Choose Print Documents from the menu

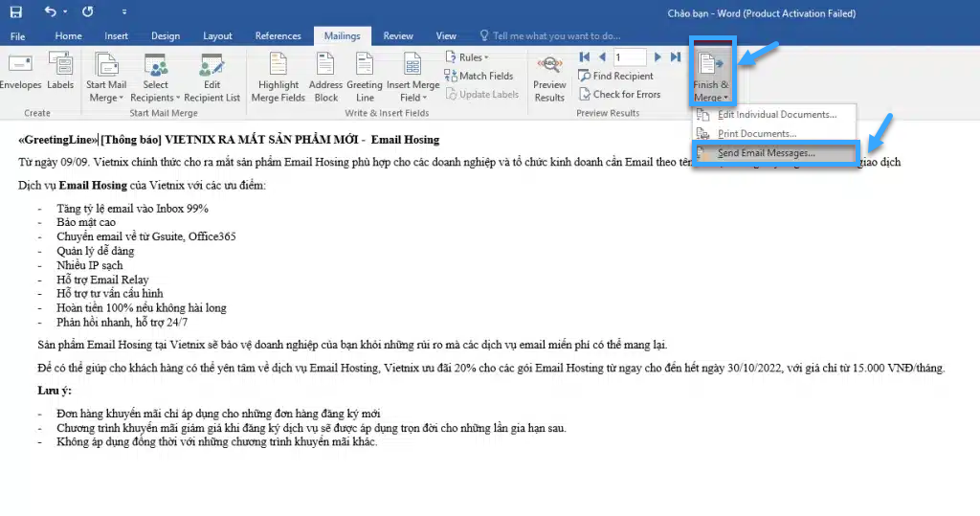[x=773, y=133]
